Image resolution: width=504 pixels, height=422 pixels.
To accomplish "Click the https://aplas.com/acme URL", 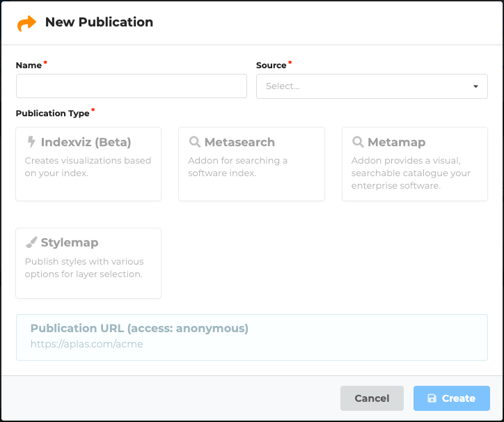I will click(86, 344).
